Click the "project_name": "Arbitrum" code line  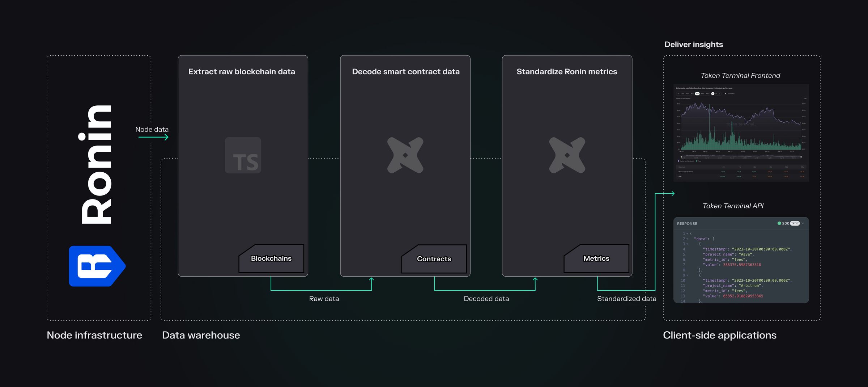click(x=733, y=286)
